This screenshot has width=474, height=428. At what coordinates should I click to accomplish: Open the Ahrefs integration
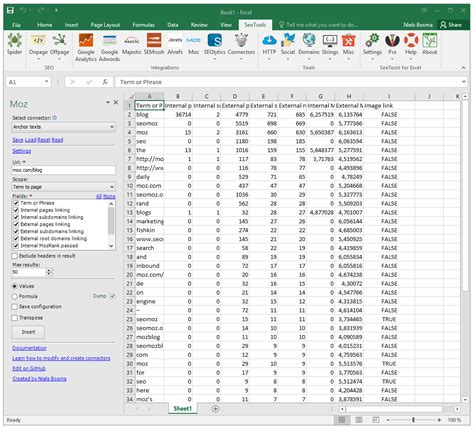pyautogui.click(x=175, y=44)
